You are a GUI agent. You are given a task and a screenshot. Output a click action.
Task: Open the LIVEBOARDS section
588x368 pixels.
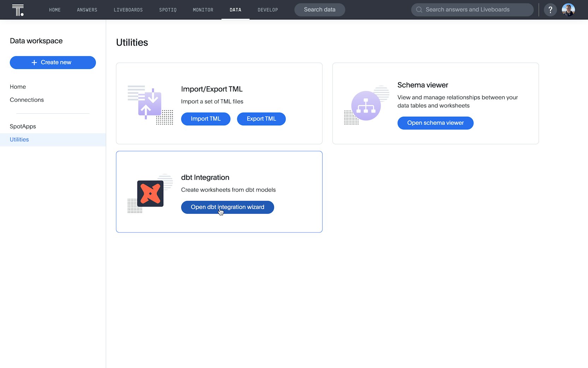point(128,10)
